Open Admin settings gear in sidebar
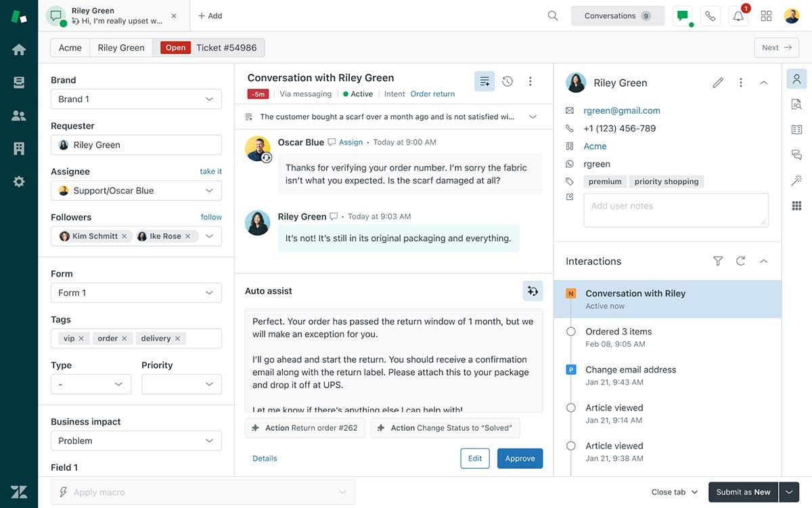The height and width of the screenshot is (508, 812). (x=19, y=182)
